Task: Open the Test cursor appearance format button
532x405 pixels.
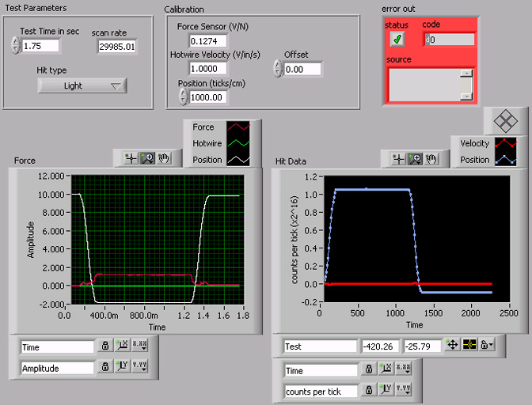Action: coord(469,345)
